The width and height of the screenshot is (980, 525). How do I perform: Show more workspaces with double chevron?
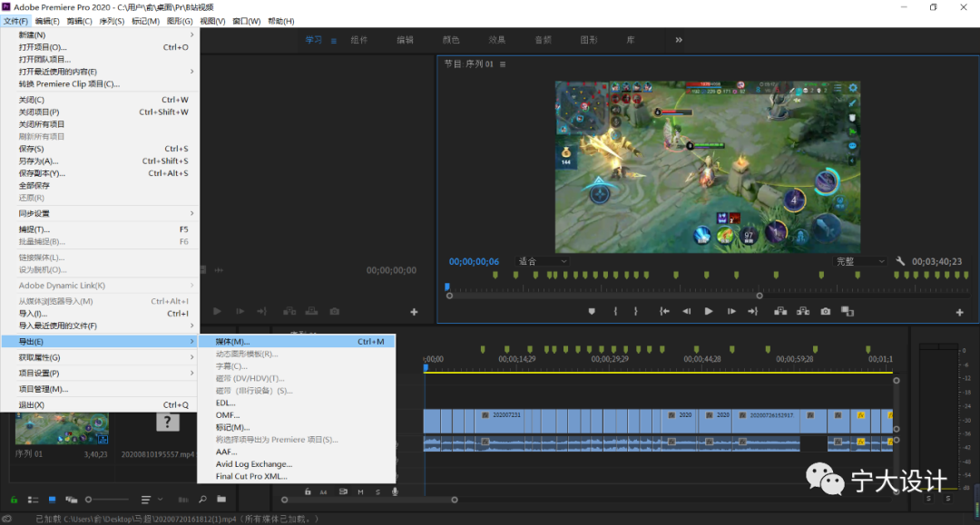pyautogui.click(x=679, y=40)
